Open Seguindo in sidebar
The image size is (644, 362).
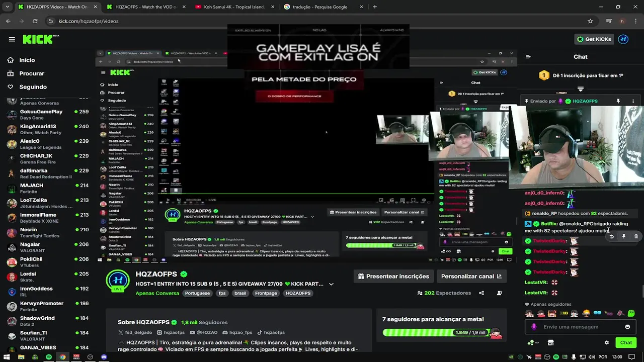point(27,86)
